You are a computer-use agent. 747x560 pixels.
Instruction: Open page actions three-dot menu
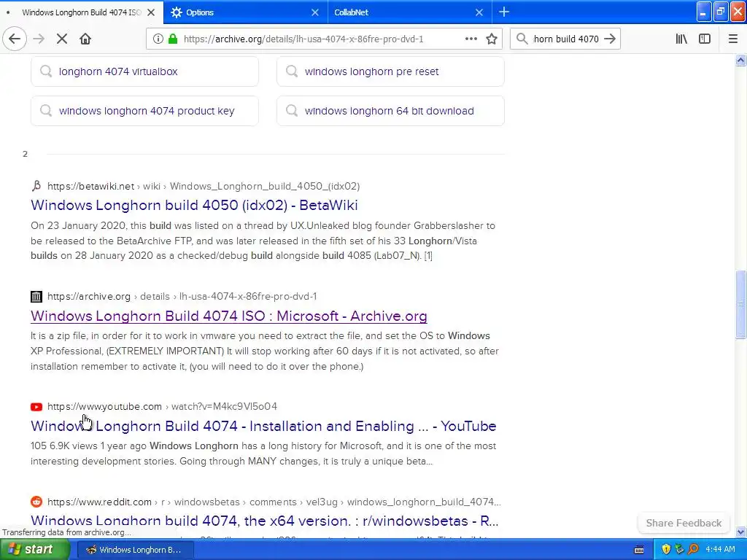pyautogui.click(x=471, y=39)
